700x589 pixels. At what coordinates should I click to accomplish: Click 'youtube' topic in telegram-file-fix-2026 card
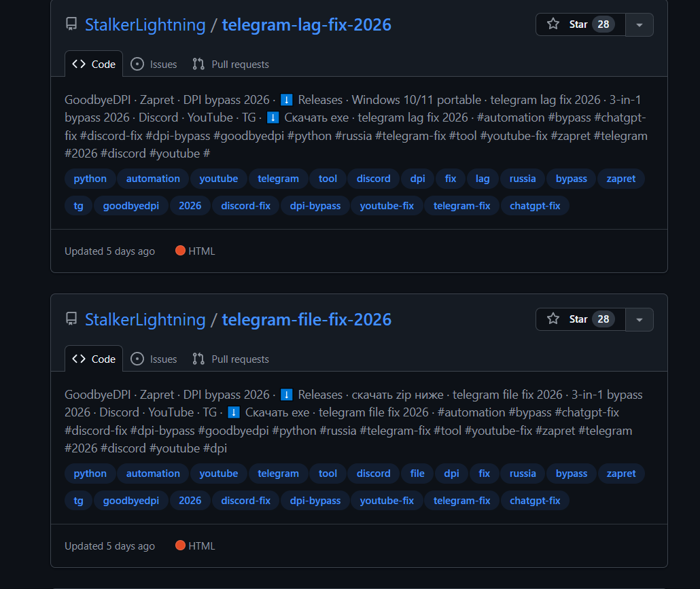pyautogui.click(x=219, y=474)
